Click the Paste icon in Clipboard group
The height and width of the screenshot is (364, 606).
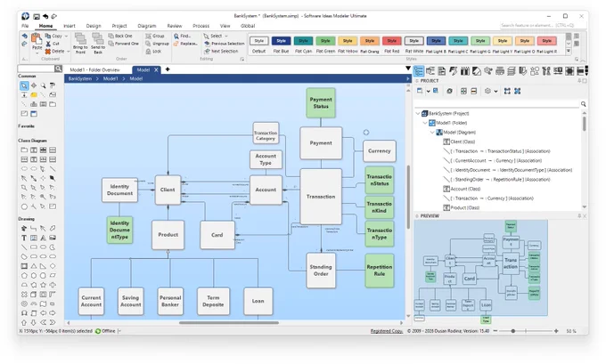37,39
